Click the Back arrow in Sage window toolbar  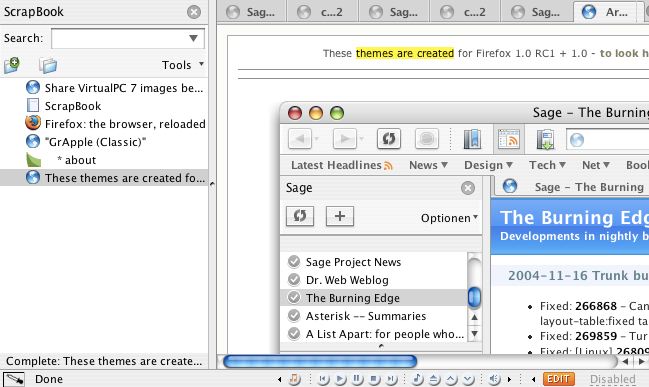click(300, 139)
